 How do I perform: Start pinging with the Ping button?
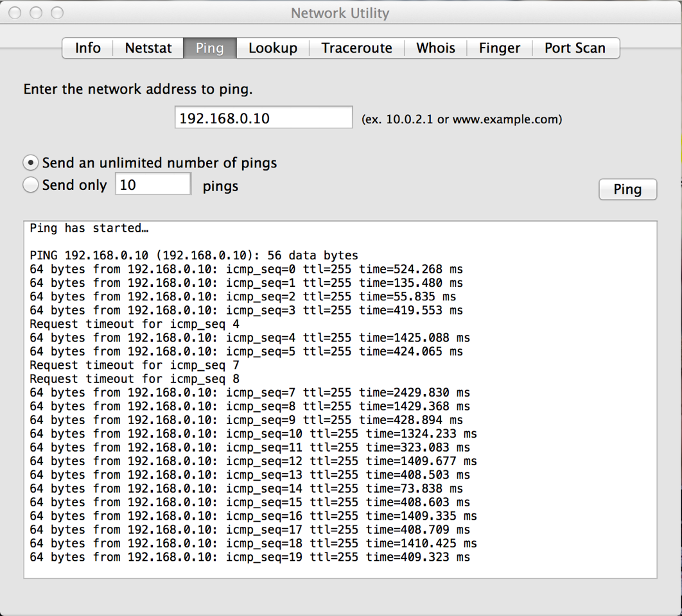[x=627, y=189]
